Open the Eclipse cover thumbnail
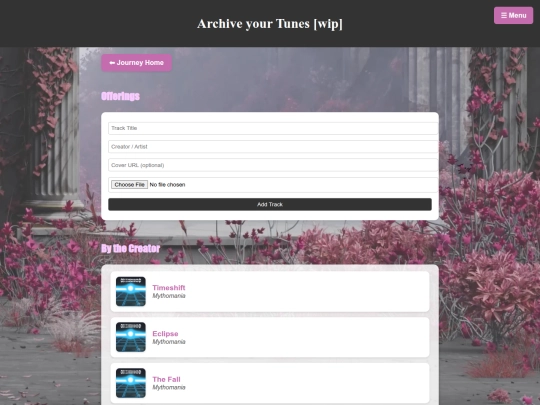Screen dimensions: 540x405 [x=131, y=337]
